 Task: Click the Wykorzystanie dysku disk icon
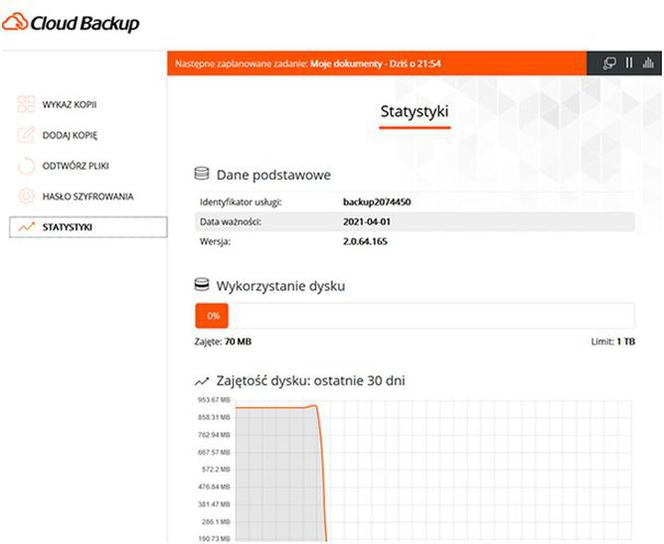tap(202, 284)
